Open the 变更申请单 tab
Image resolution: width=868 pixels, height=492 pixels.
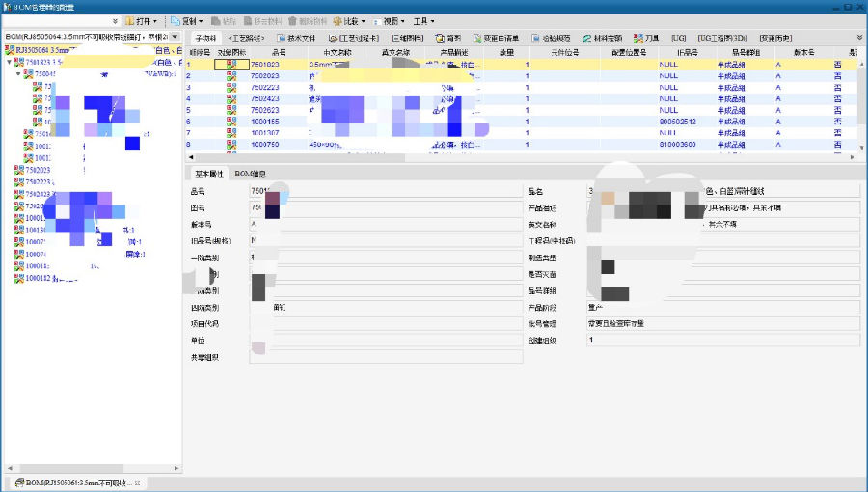point(501,38)
